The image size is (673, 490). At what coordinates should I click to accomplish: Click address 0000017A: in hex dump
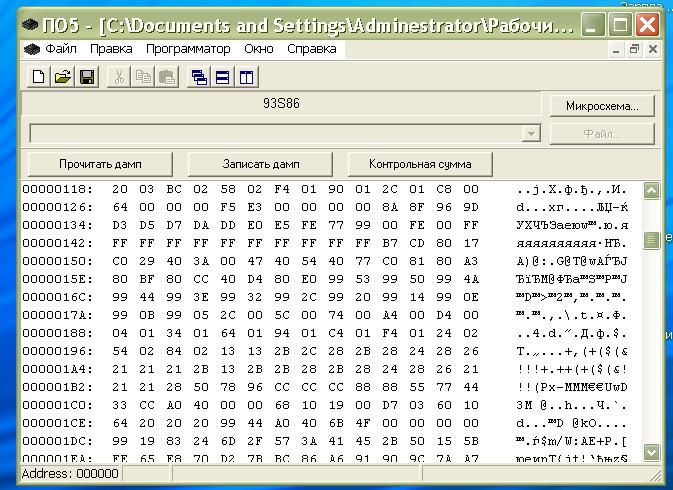(58, 315)
